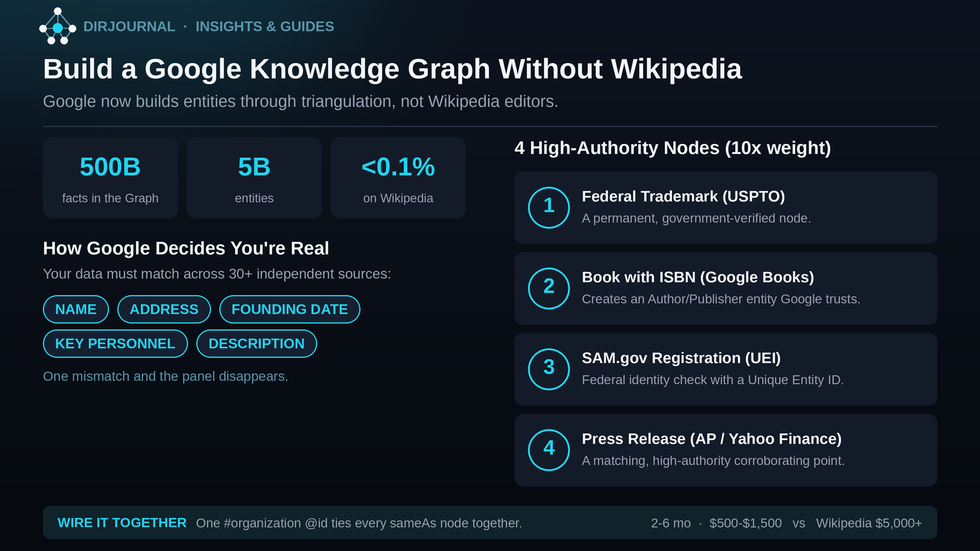Click the number 2 circle icon
Viewport: 980px width, 551px height.
pos(549,288)
